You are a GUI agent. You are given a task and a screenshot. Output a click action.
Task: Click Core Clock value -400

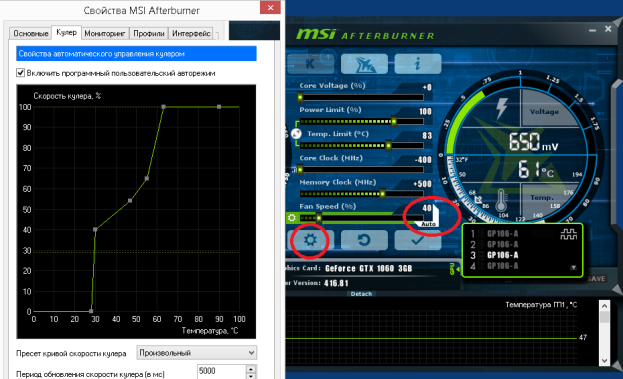pyautogui.click(x=423, y=160)
